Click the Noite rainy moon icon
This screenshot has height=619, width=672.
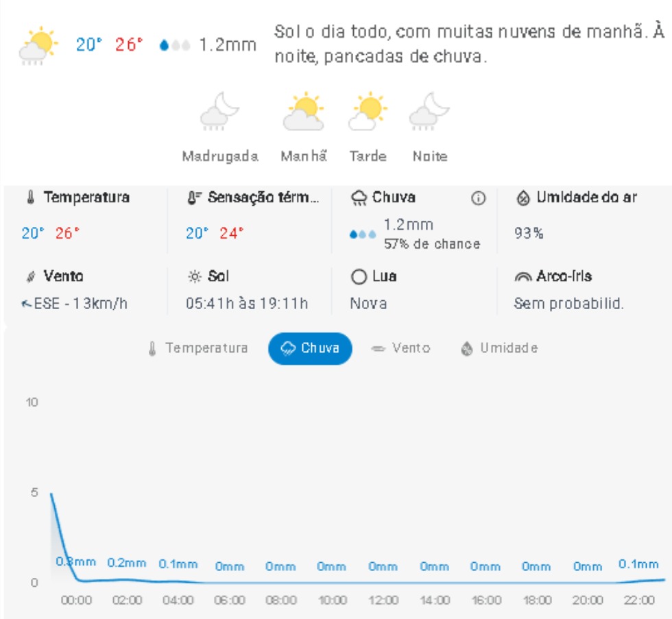click(x=429, y=112)
